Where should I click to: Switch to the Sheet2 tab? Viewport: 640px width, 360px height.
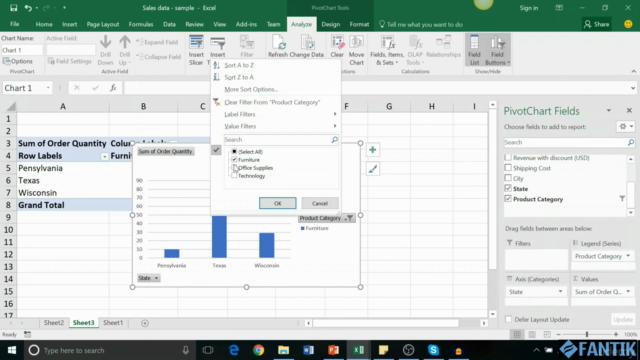coord(53,323)
